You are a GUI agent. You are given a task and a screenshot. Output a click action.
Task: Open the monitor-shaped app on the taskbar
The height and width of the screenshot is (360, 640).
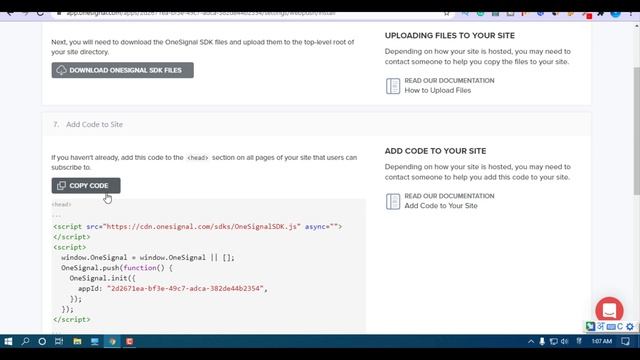pyautogui.click(x=95, y=341)
